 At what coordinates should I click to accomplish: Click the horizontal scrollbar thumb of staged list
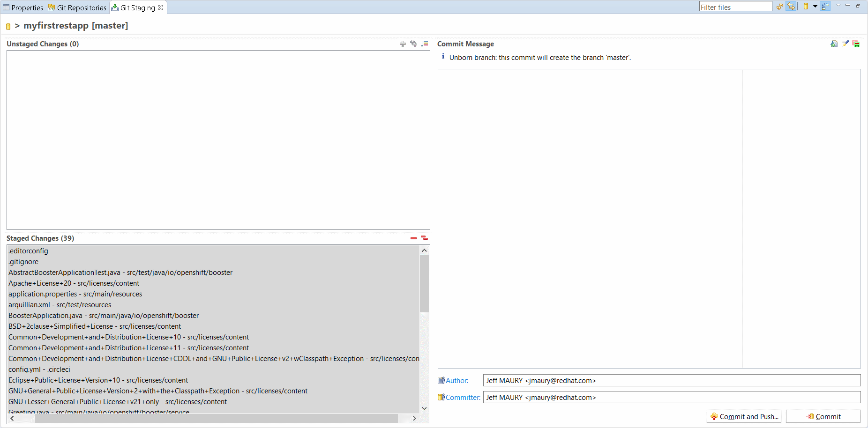[216, 418]
